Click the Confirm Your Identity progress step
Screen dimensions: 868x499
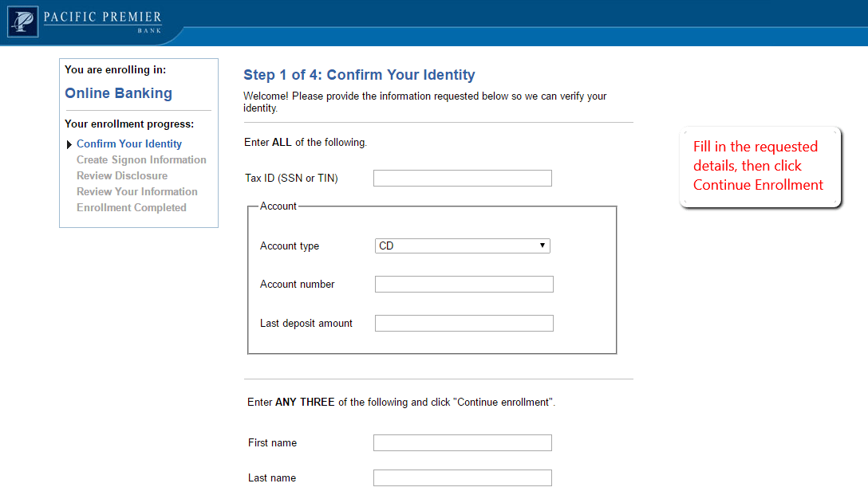[128, 143]
